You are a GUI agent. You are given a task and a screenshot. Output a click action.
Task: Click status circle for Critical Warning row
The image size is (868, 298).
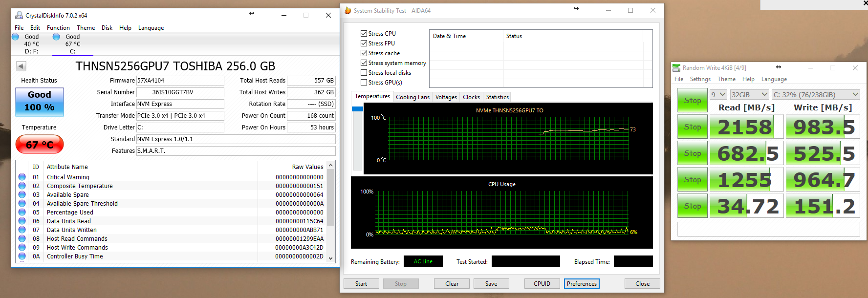[x=22, y=177]
